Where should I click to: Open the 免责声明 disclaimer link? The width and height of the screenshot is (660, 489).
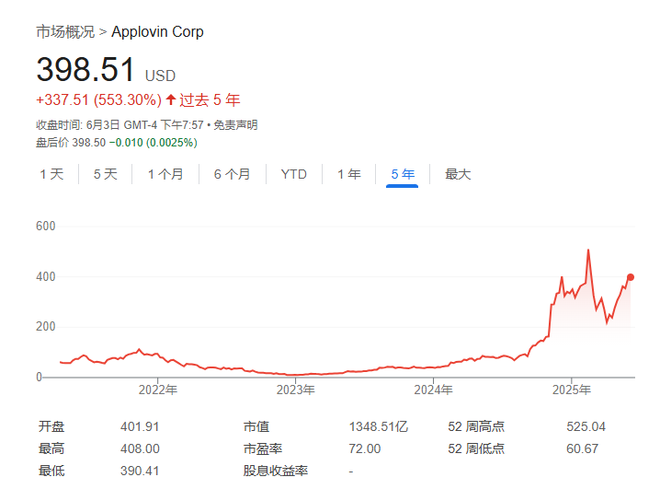tap(235, 125)
